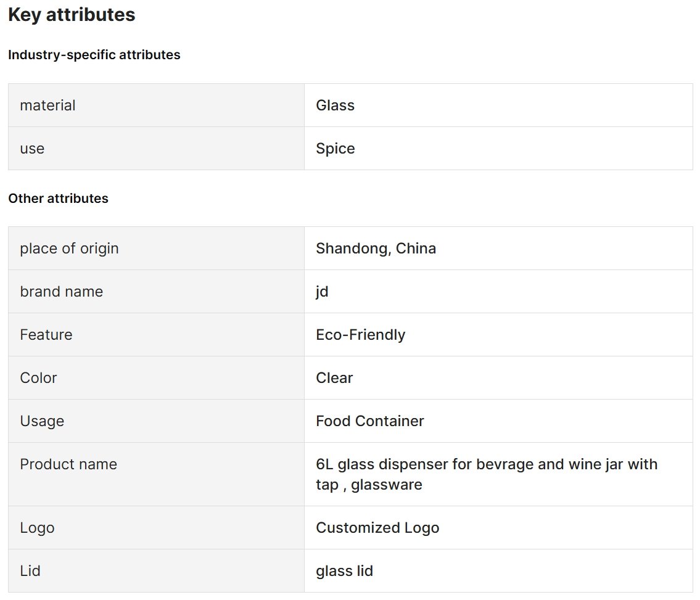
Task: Click the 'Key attributes' heading
Action: [72, 15]
